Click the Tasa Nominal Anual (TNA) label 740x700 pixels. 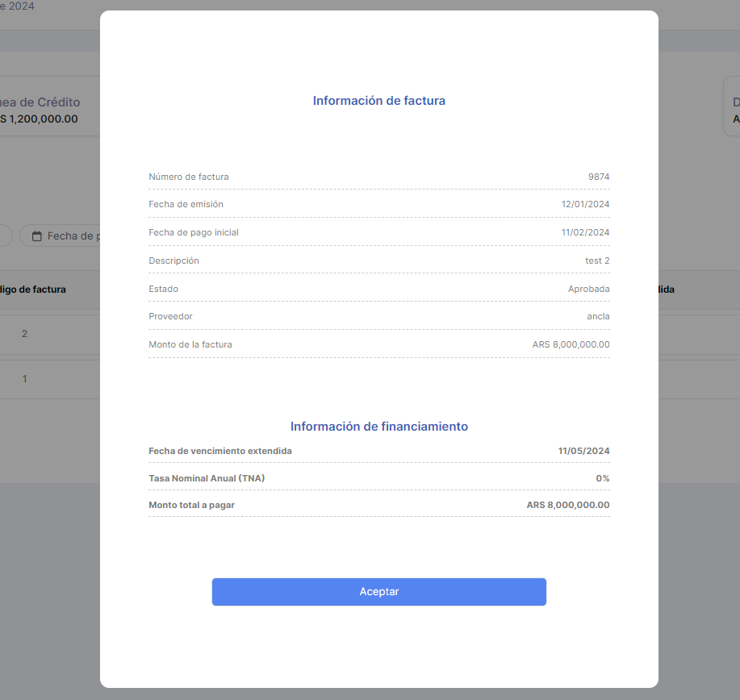207,479
